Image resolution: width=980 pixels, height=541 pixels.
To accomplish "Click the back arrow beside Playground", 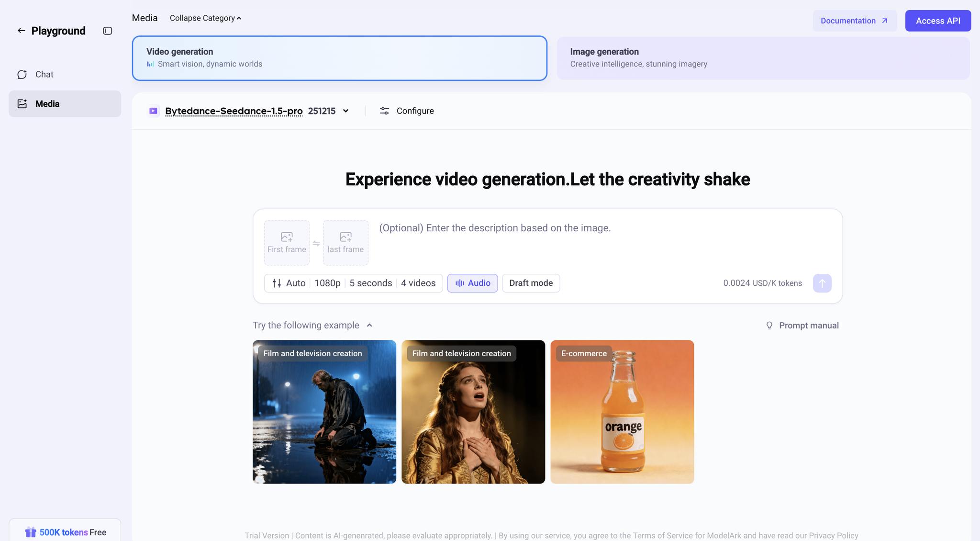I will [x=21, y=31].
